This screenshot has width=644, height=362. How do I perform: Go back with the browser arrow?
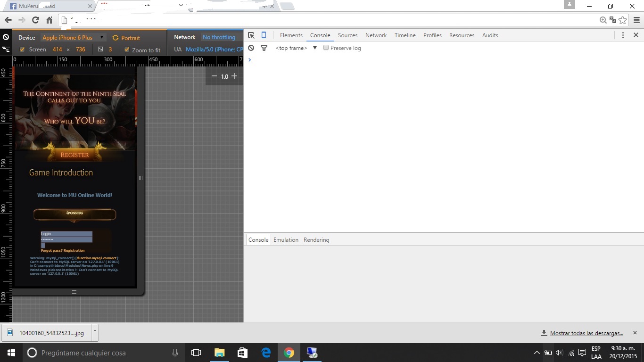click(x=8, y=20)
